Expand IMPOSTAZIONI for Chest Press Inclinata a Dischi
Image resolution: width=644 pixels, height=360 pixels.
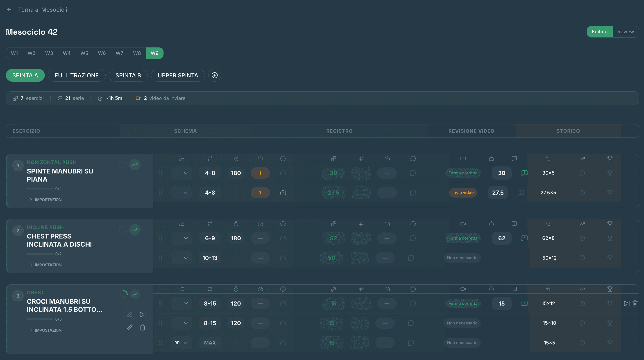point(46,265)
